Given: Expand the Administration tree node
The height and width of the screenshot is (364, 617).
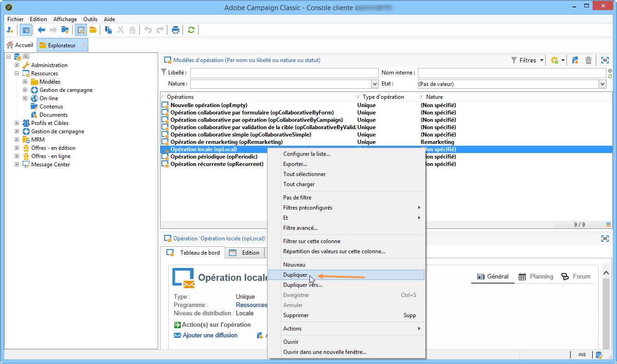Looking at the screenshot, I should tap(17, 65).
